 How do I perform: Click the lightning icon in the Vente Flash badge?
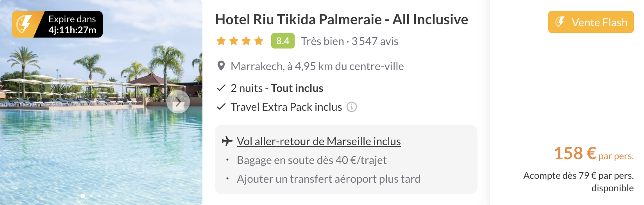pos(560,22)
